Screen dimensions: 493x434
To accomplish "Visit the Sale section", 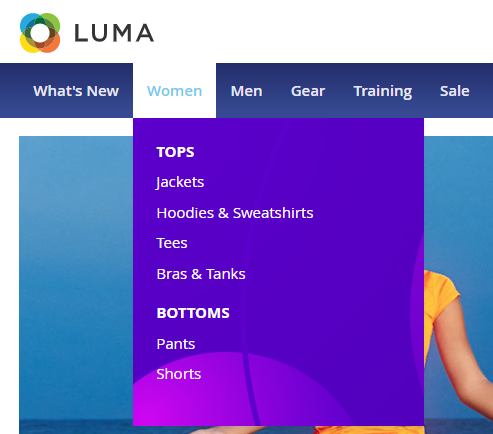I will tap(455, 91).
